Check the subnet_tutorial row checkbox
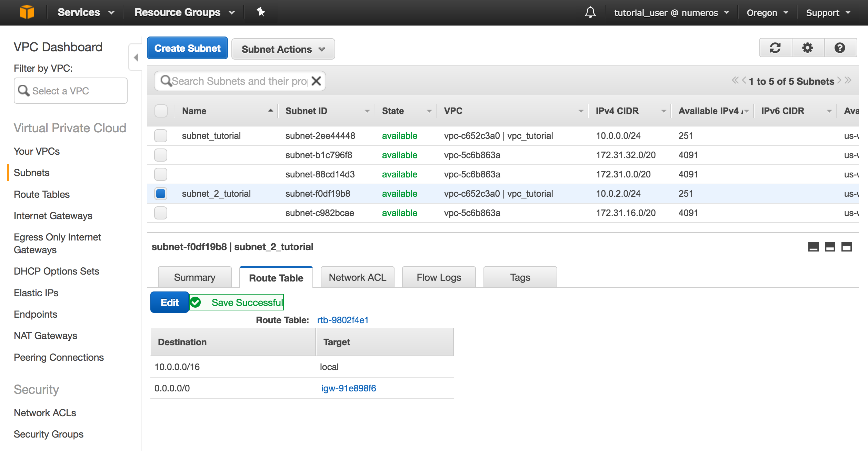 point(161,135)
